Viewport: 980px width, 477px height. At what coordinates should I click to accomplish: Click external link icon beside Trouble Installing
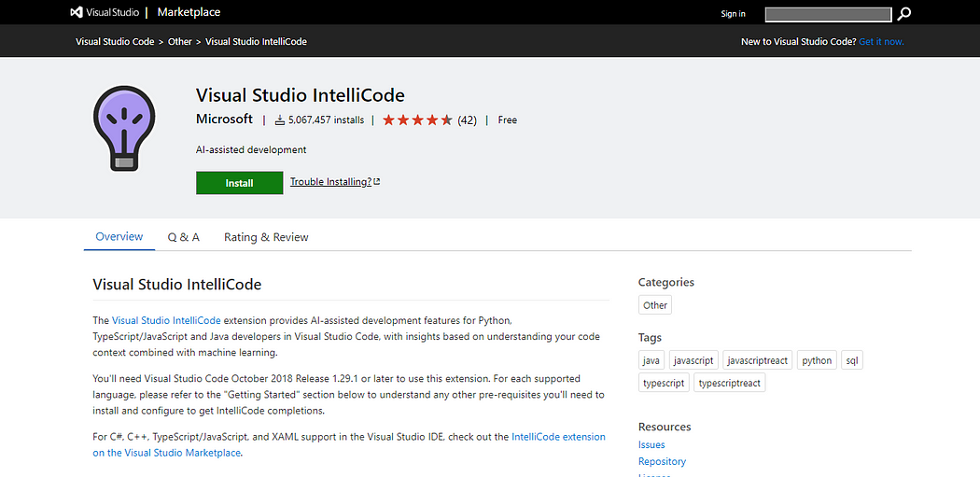(377, 182)
